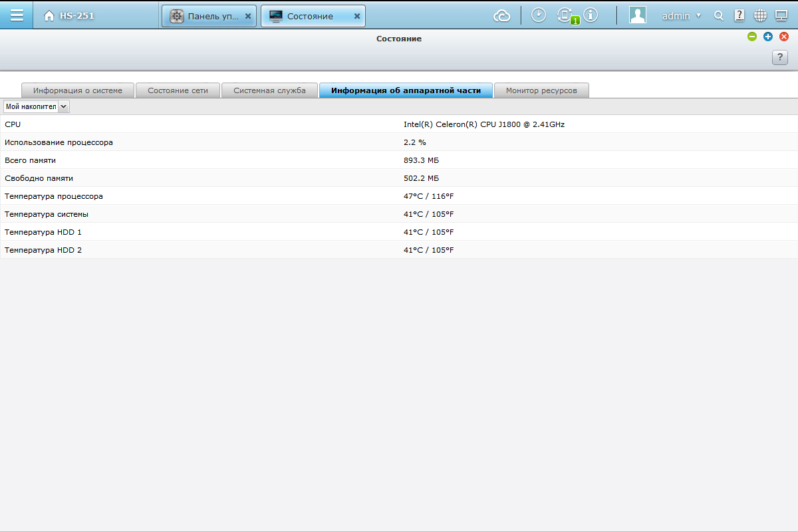
Task: Click Температура HDD 1 label
Action: coord(43,232)
